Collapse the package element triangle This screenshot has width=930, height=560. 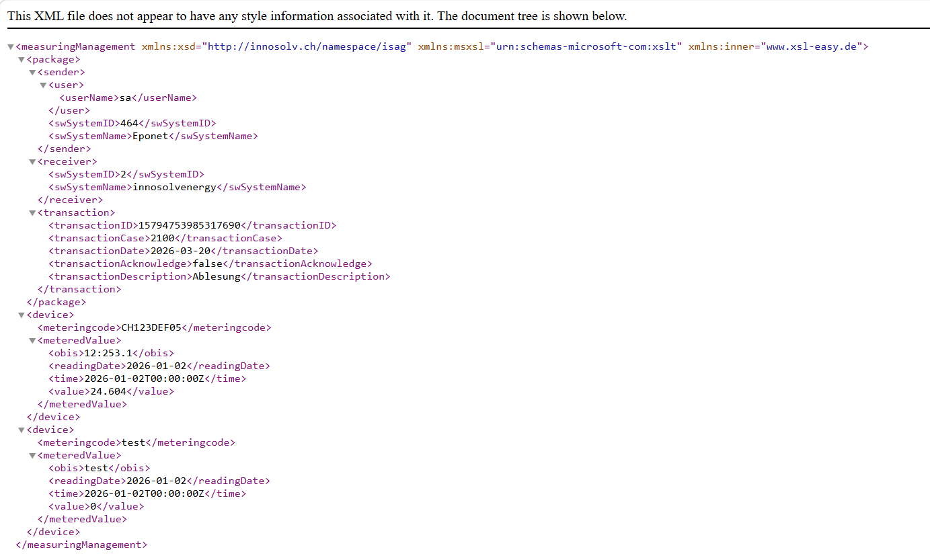[x=21, y=60]
